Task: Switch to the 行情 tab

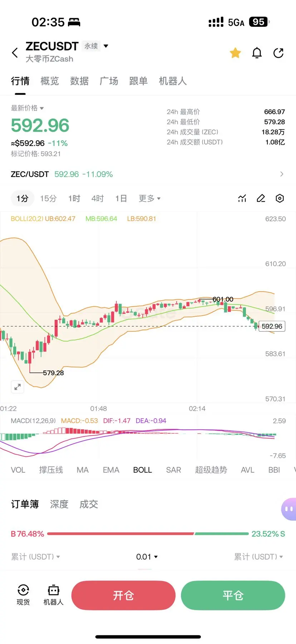Action: [x=20, y=81]
